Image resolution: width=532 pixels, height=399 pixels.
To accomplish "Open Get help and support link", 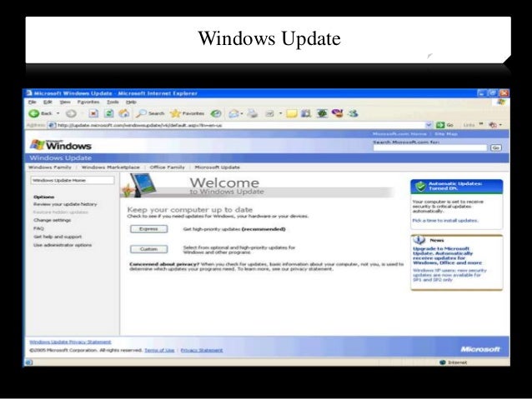I will point(58,237).
